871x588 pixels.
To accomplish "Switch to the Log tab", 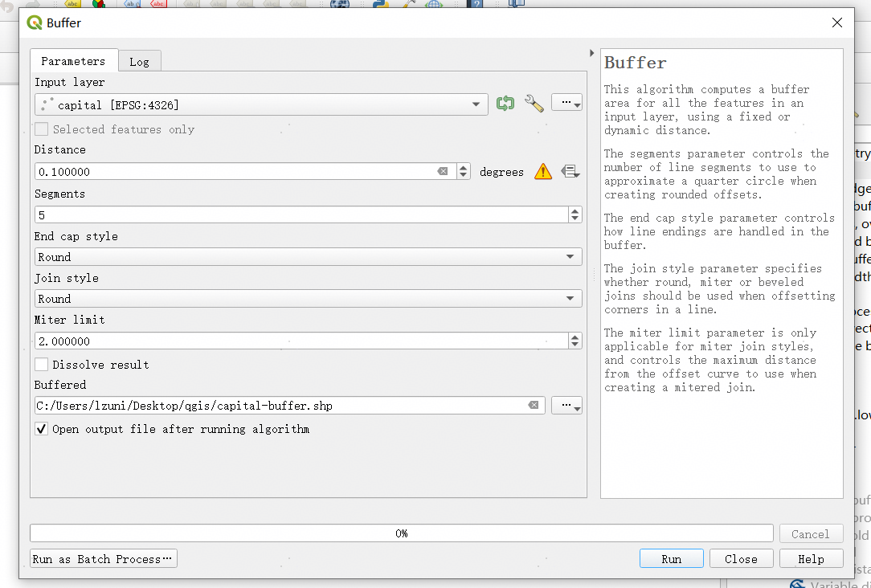I will point(139,61).
